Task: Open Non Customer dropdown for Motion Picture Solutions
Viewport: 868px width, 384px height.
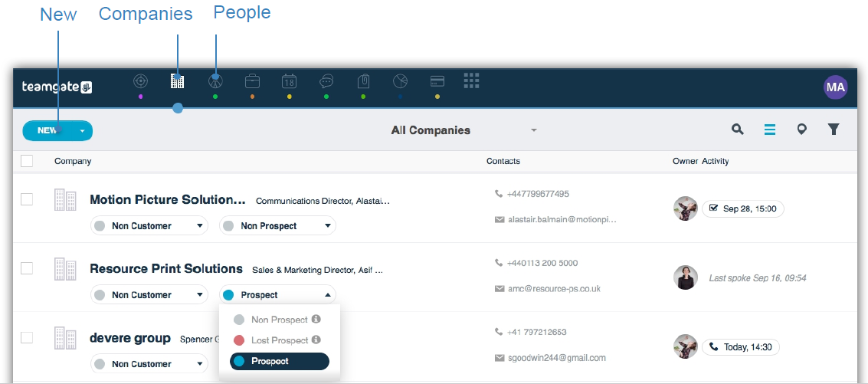Action: click(x=149, y=226)
